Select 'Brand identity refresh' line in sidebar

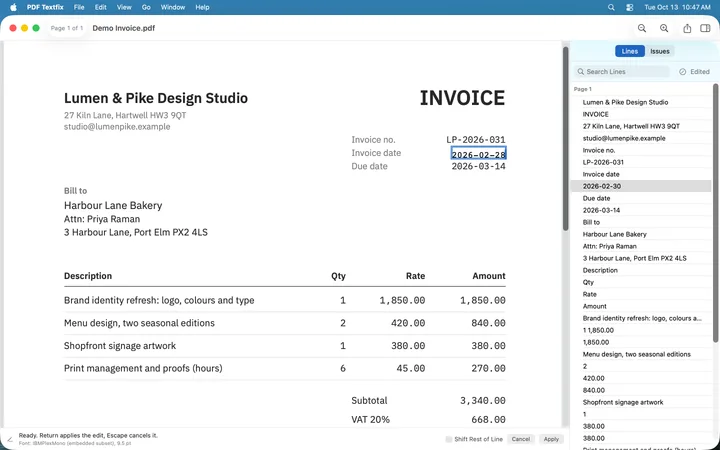coord(641,318)
